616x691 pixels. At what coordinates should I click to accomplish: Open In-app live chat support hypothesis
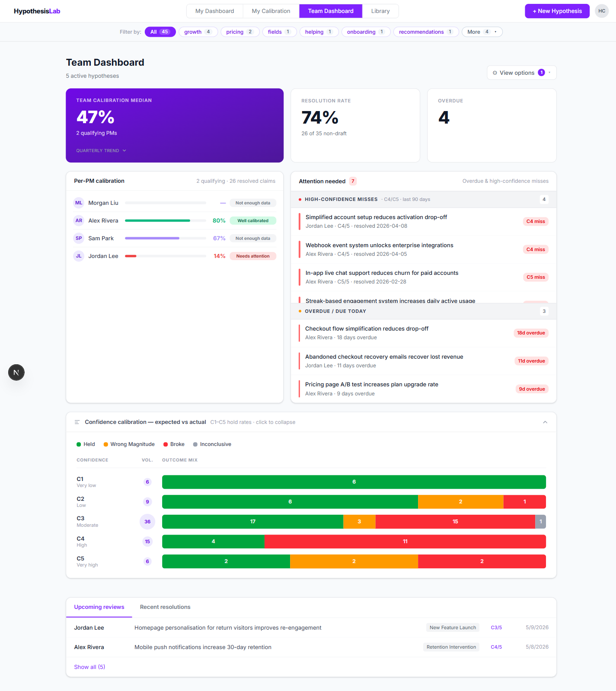(424, 277)
